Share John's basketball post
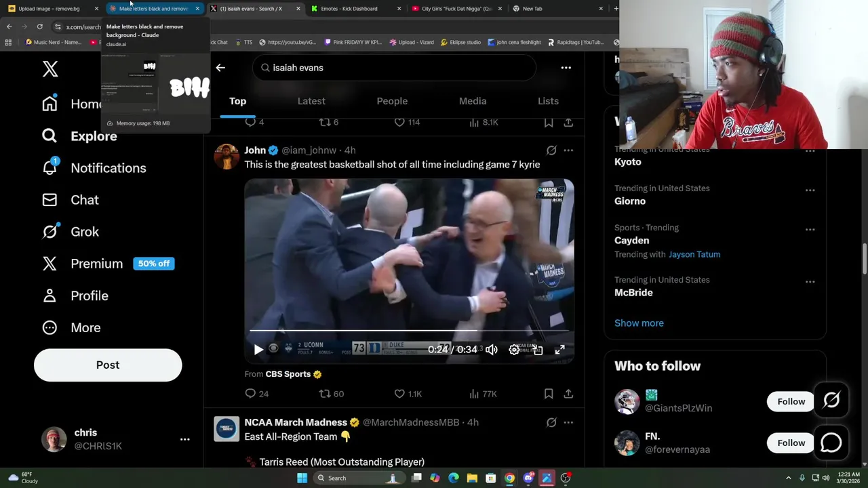 568,394
